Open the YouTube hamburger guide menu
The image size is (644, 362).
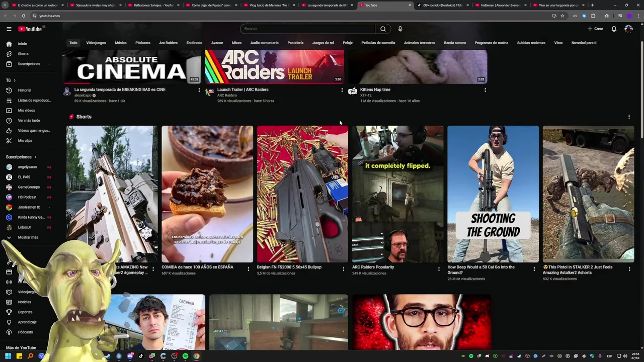(9, 29)
